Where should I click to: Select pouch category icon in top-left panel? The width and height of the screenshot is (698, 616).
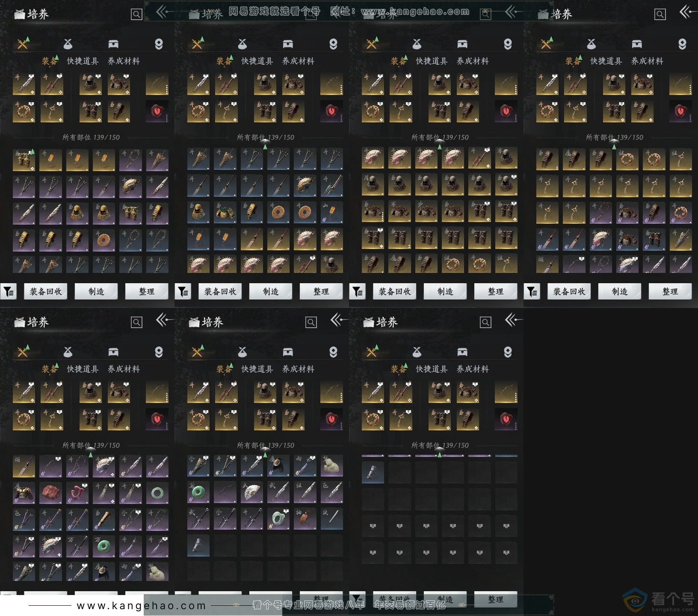[x=68, y=44]
